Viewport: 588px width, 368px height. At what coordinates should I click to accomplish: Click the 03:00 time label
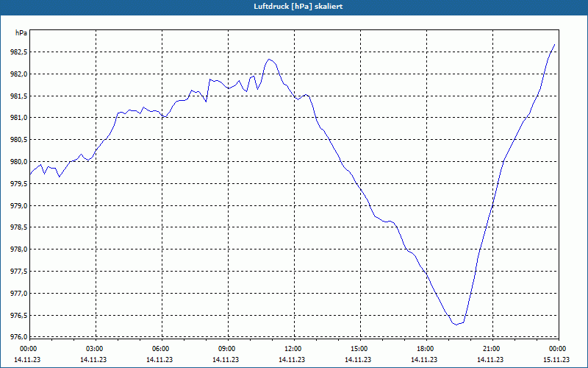94,349
